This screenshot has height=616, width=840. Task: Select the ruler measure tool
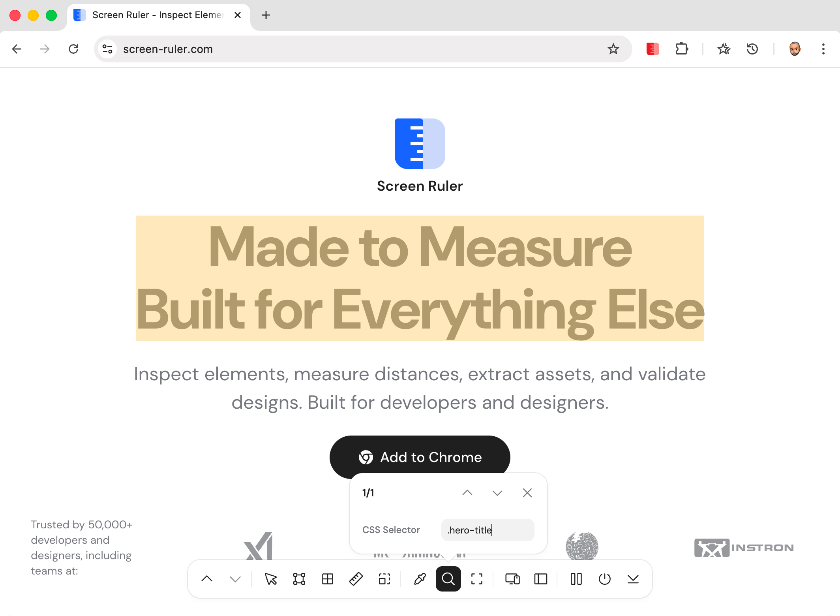(356, 579)
